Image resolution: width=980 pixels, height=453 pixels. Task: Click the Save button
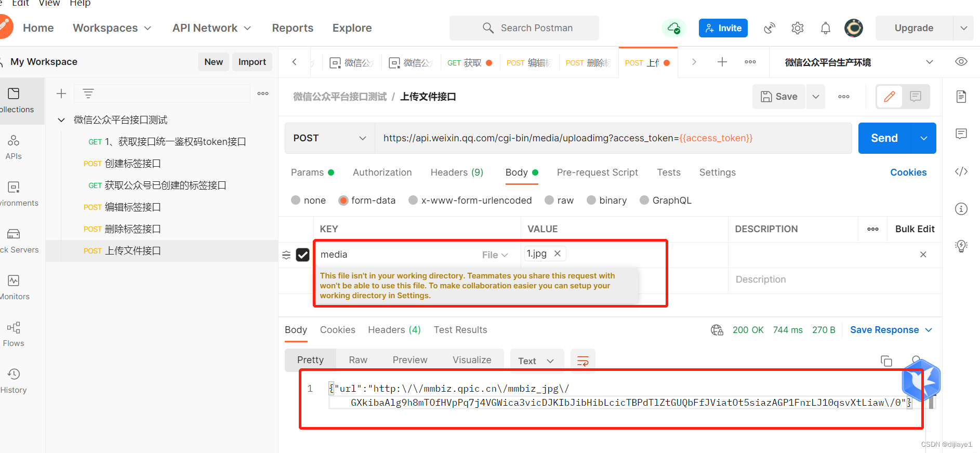pos(779,97)
